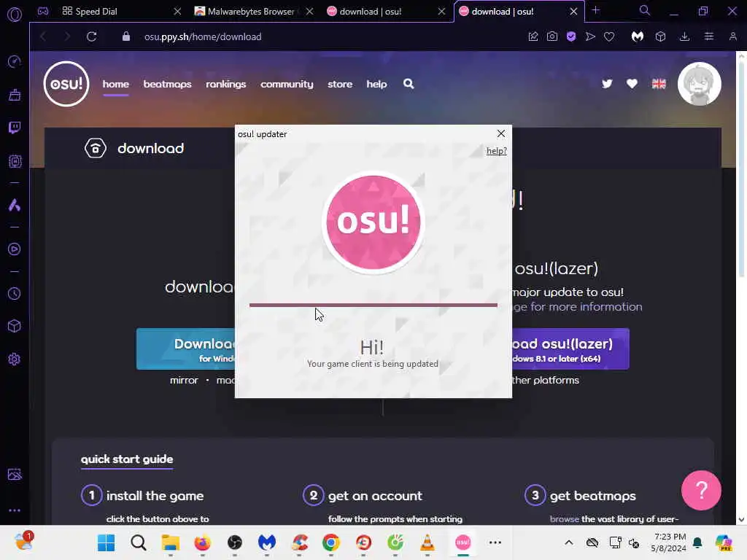Open GX Control speedometer in sidebar

pyautogui.click(x=15, y=61)
